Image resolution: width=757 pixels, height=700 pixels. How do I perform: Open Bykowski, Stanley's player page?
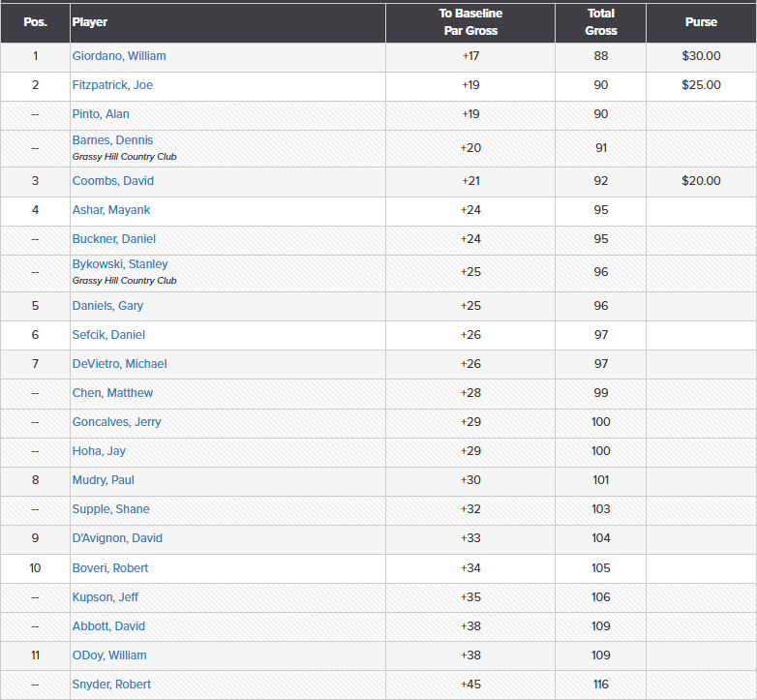[120, 264]
